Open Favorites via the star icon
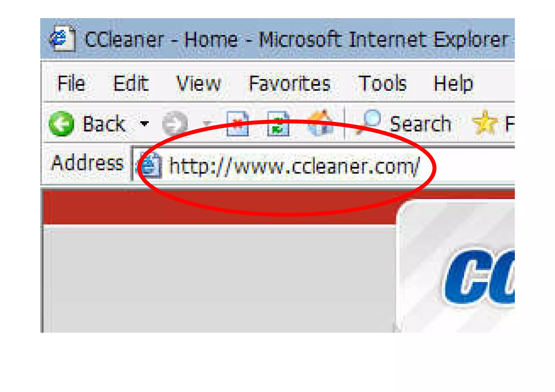 [485, 123]
